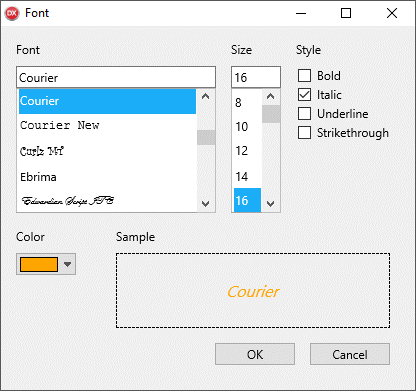Image resolution: width=416 pixels, height=391 pixels.
Task: Enable the Bold checkbox
Action: (x=304, y=76)
